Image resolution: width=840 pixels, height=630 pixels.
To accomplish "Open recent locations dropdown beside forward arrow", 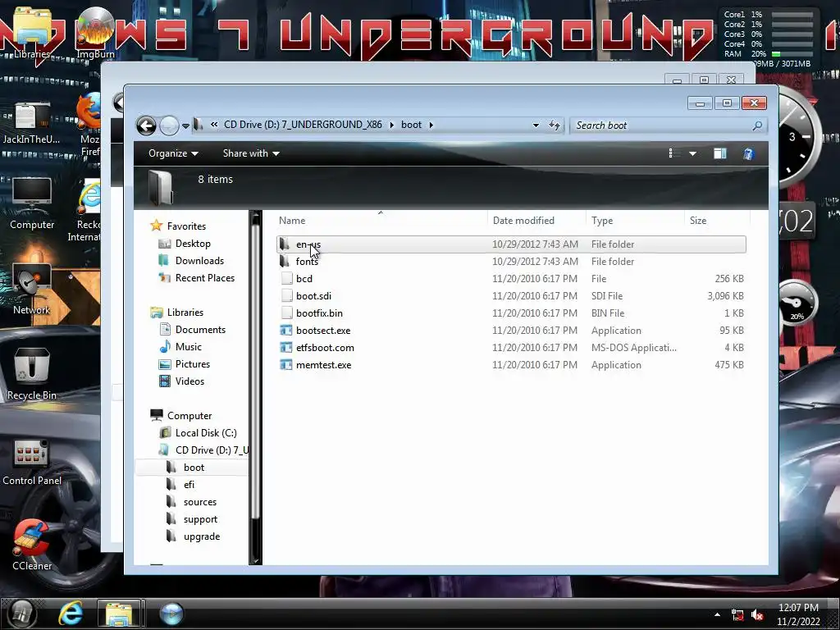I will tap(185, 126).
